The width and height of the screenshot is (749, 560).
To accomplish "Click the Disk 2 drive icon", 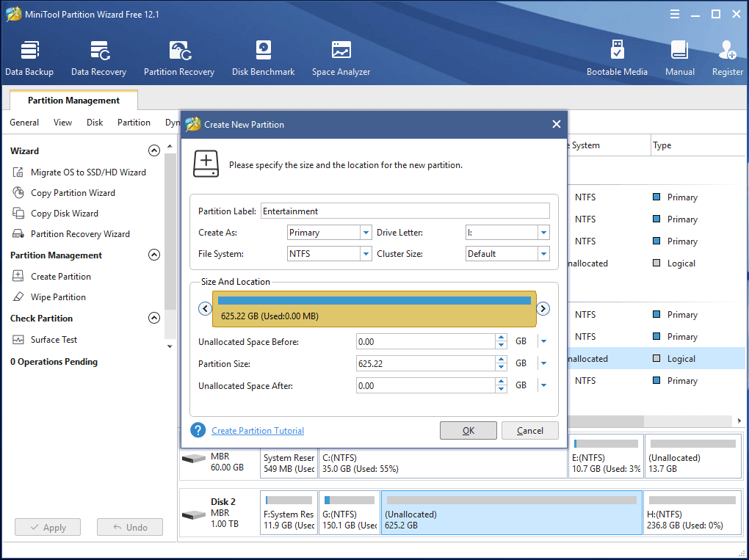I will point(193,514).
